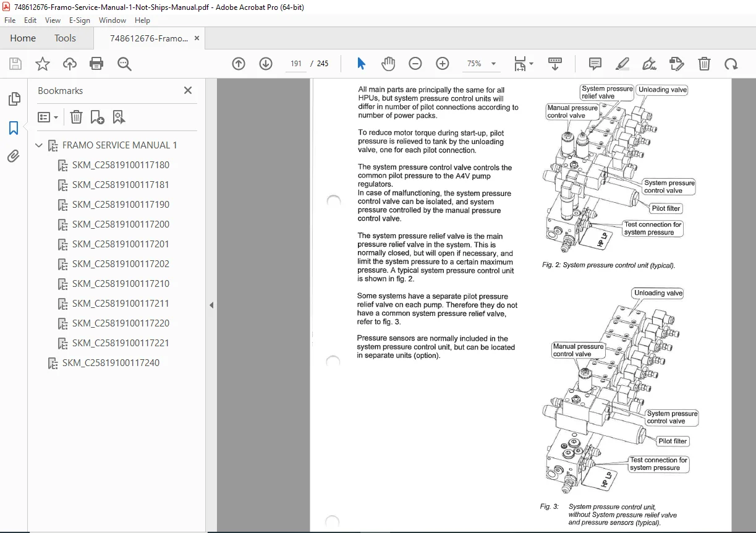
Task: Open the Attachments paperclip panel
Action: point(14,156)
